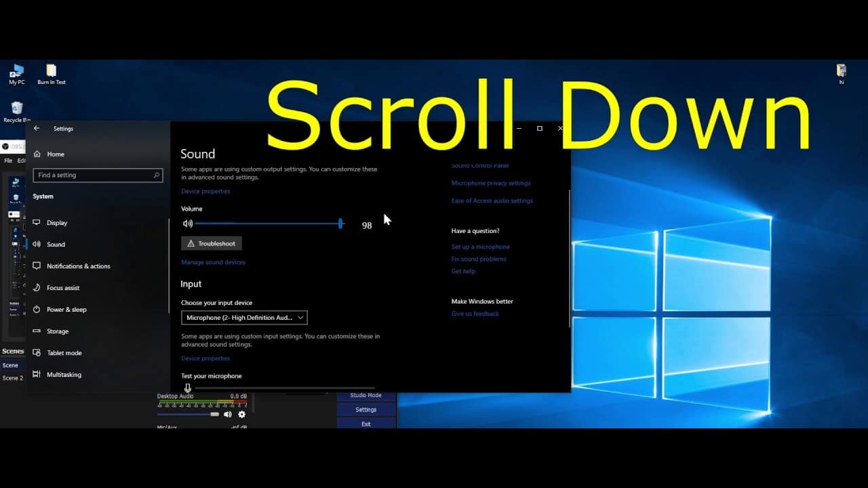The width and height of the screenshot is (868, 488).
Task: Select the Burn In Test desktop folder
Action: coord(52,74)
